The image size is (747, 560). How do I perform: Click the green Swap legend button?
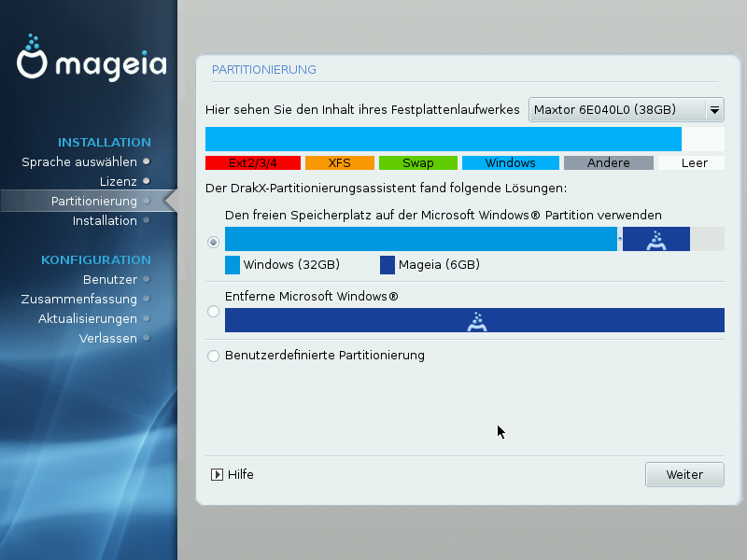click(418, 162)
